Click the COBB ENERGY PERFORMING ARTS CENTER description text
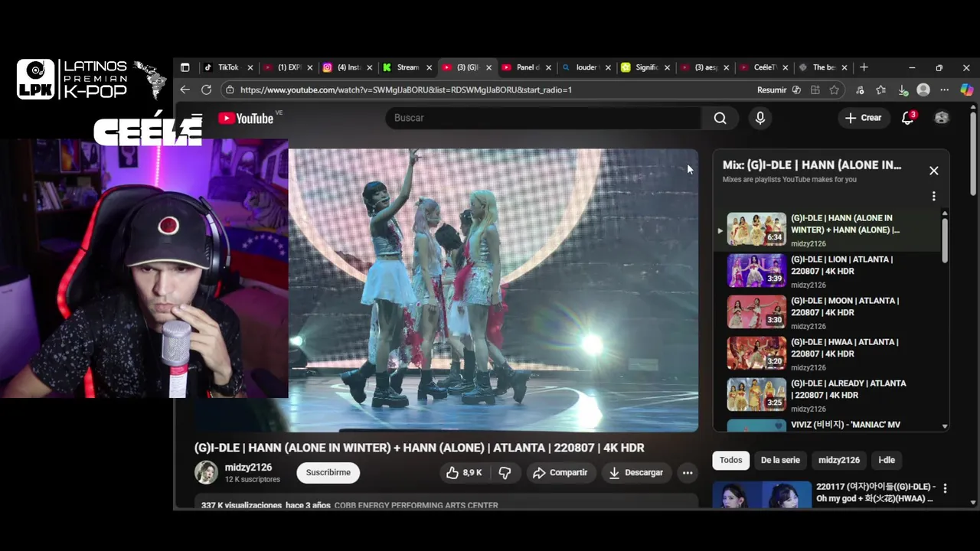980x551 pixels. pos(416,505)
